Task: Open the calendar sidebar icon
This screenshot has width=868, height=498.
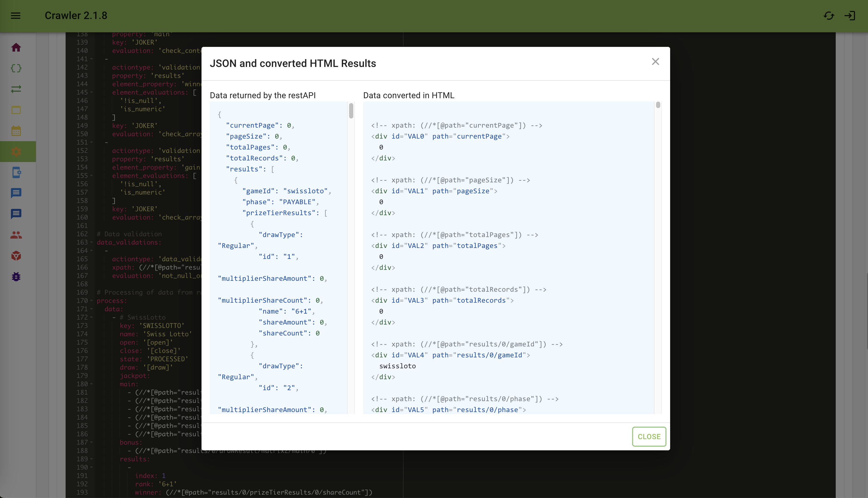Action: (x=16, y=131)
